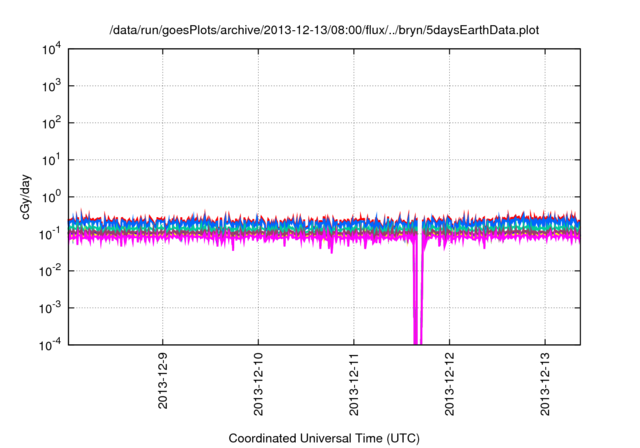This screenshot has width=640, height=448.
Task: Click the 10^2 y-axis tick label
Action: [52, 123]
